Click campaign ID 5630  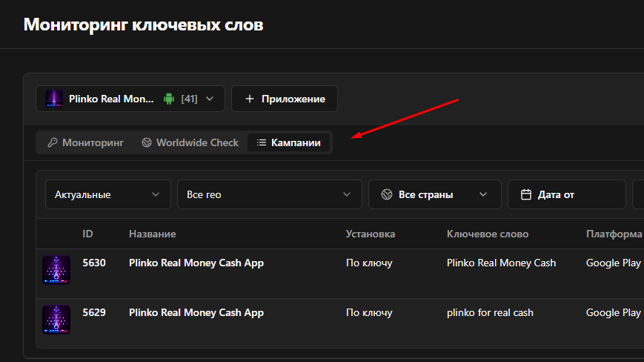[x=94, y=263]
